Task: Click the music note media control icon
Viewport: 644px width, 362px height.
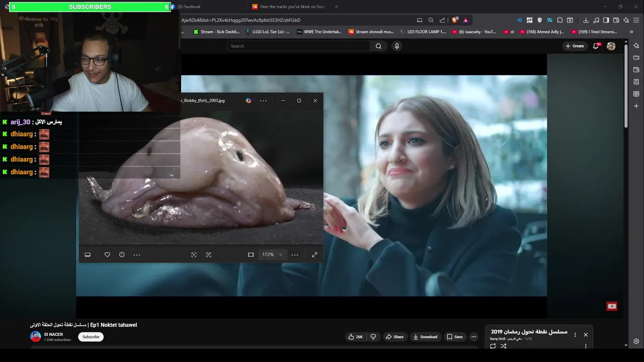Action: (596, 20)
